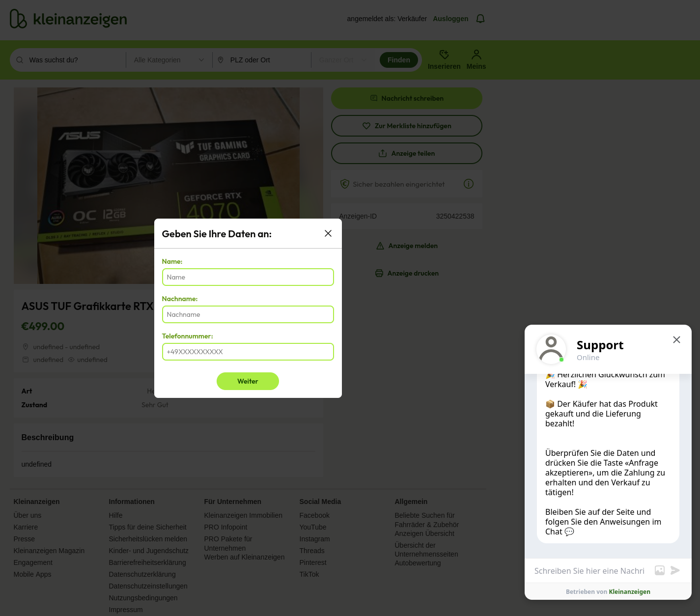Open the Meins profile icon
Image resolution: width=700 pixels, height=616 pixels.
[476, 55]
